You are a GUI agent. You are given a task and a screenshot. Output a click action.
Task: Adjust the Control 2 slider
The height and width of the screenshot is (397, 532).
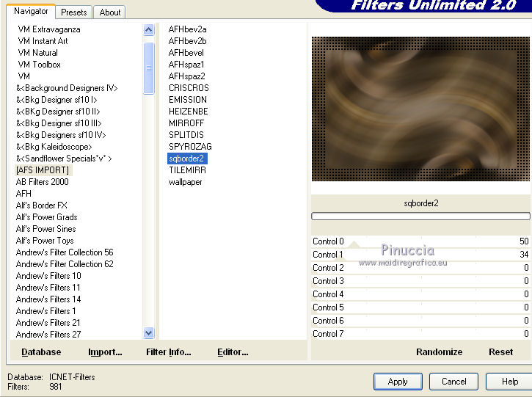click(420, 268)
